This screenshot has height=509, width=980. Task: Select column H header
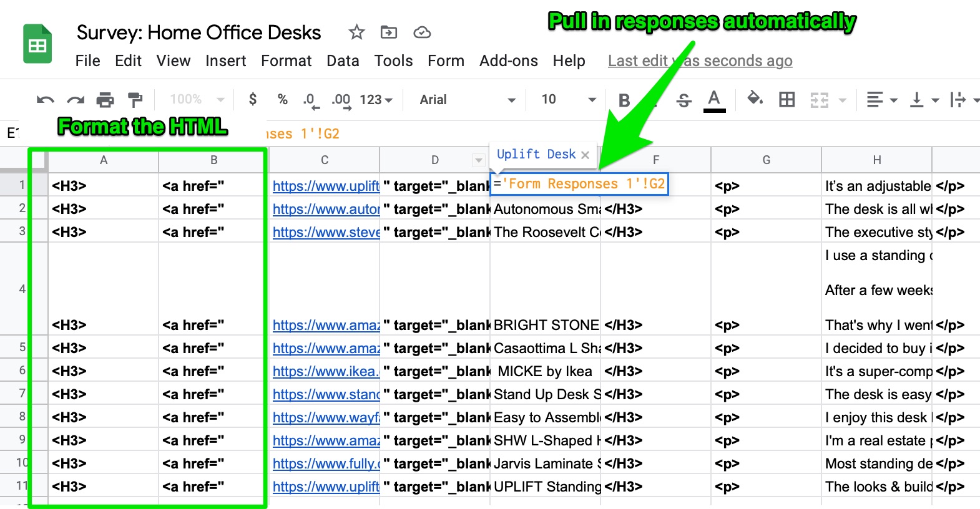pyautogui.click(x=876, y=160)
